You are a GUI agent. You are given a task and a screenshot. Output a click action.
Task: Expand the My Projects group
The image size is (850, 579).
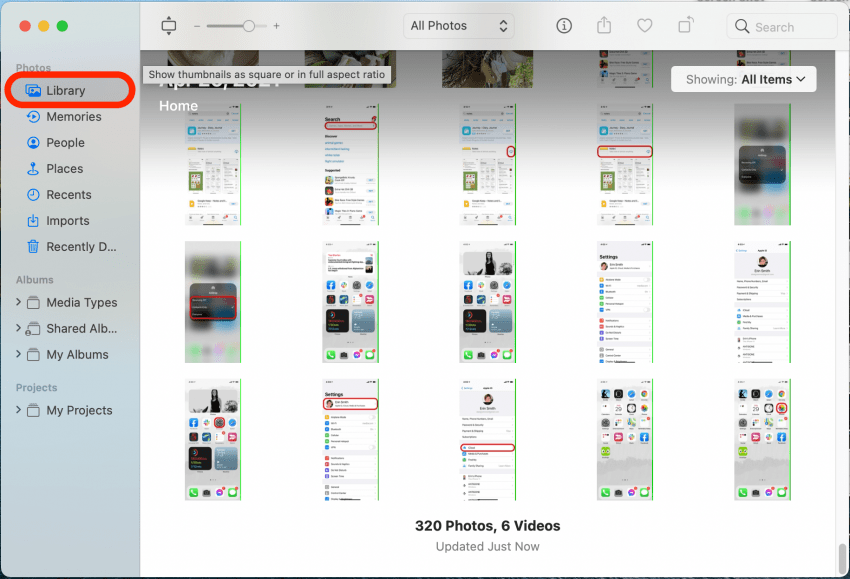[x=18, y=410]
